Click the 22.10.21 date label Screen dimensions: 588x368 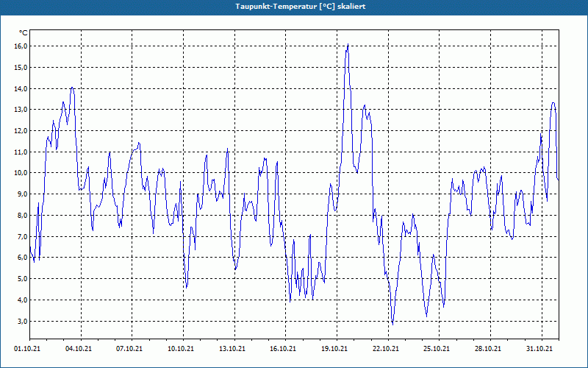point(386,349)
